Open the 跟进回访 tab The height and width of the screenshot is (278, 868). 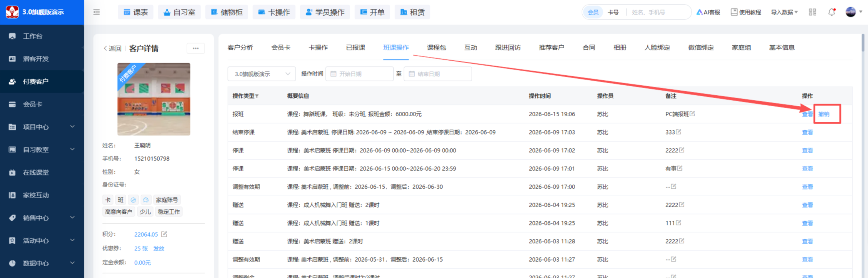tap(508, 47)
